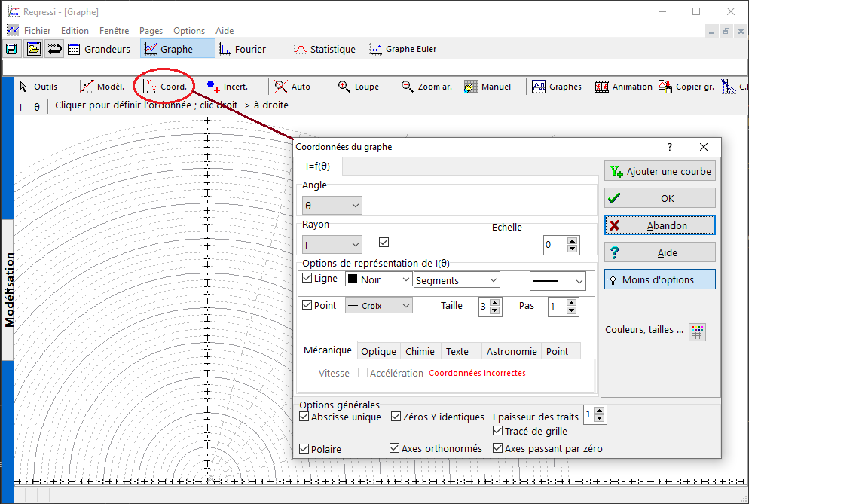
Task: Click Copier gr. to copy graph
Action: tap(686, 87)
